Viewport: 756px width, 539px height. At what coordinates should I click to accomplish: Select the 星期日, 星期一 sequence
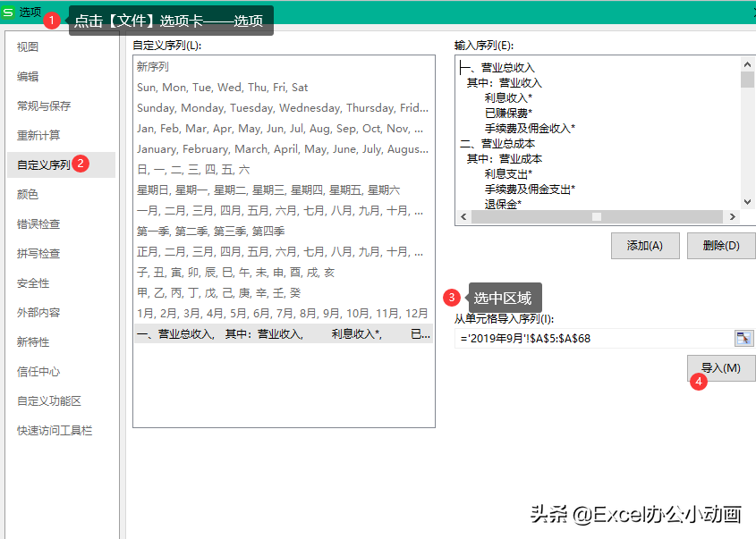click(x=284, y=190)
